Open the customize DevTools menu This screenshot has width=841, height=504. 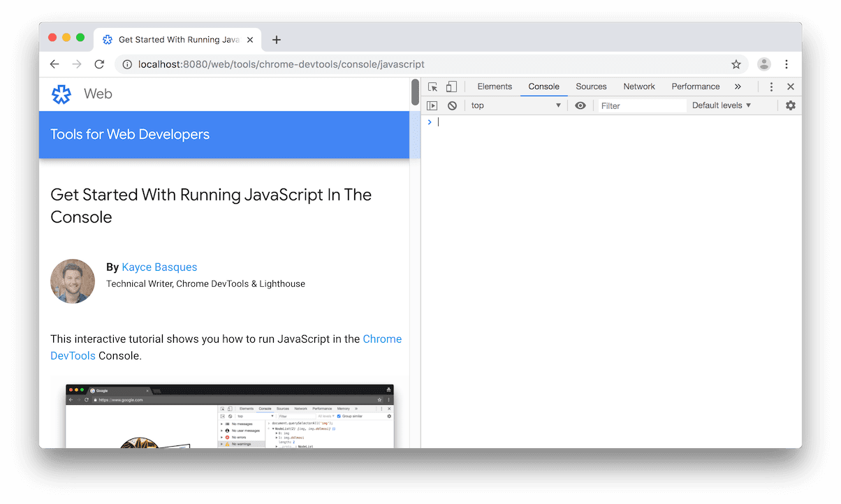(771, 86)
